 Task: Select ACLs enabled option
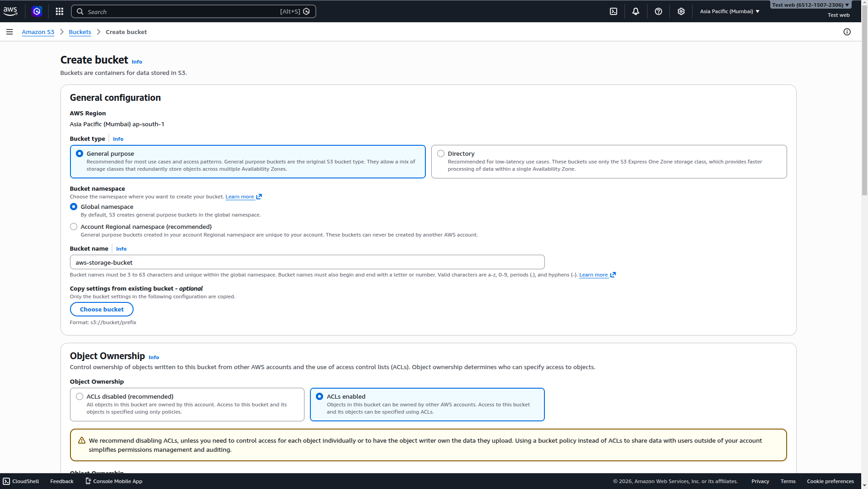(319, 396)
